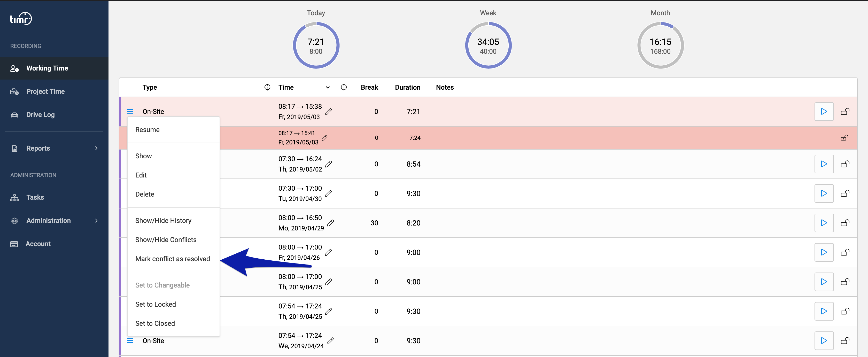This screenshot has height=357, width=868.
Task: Click the Reports document icon
Action: click(x=14, y=149)
